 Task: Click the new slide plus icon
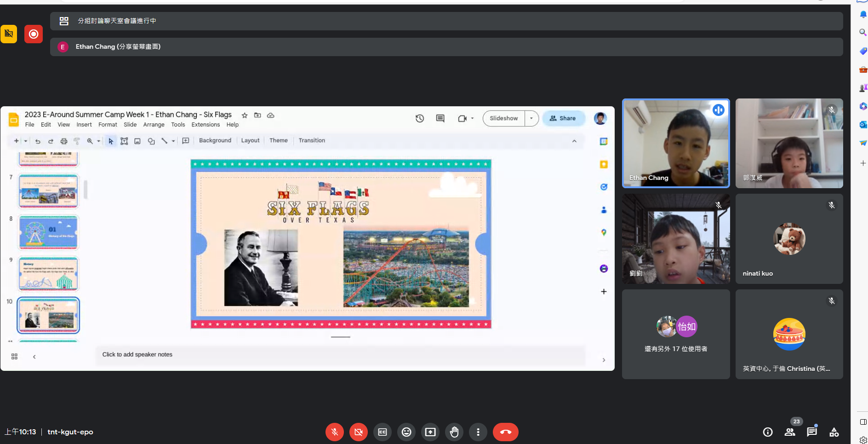(17, 141)
